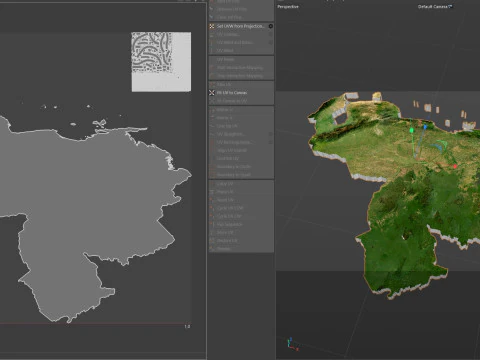Choose UV Weld and Relax entry

tap(238, 42)
